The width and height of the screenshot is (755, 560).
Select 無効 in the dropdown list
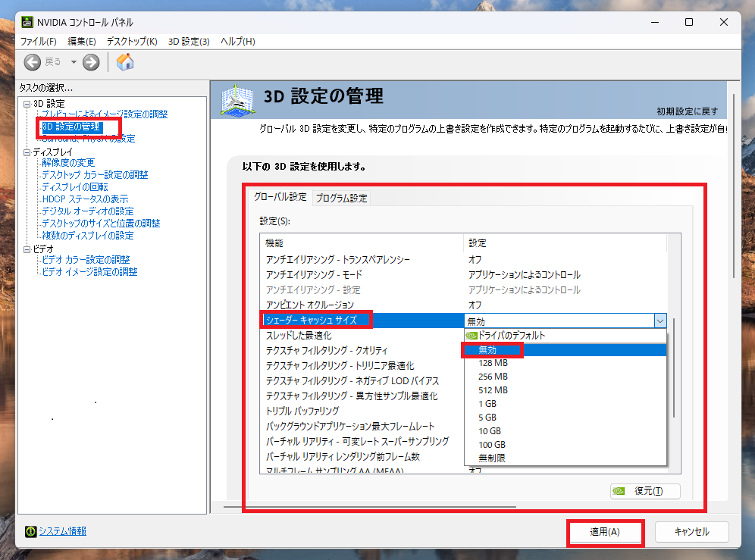tap(487, 350)
